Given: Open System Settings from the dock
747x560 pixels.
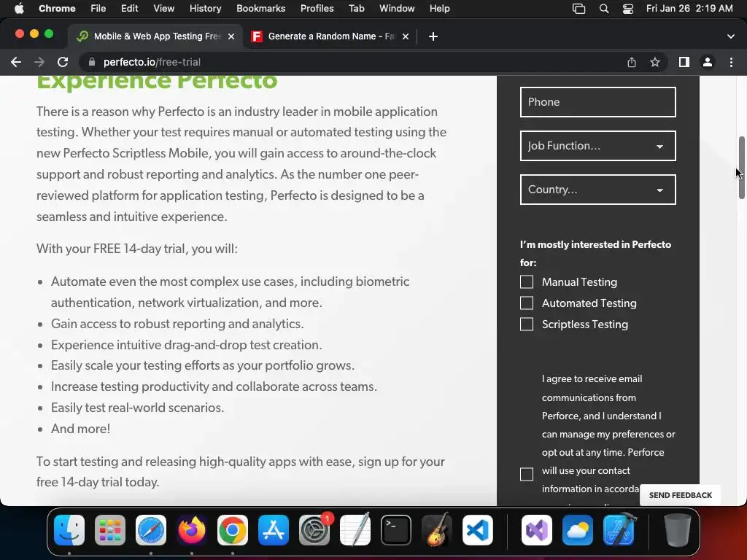Looking at the screenshot, I should pos(314,530).
